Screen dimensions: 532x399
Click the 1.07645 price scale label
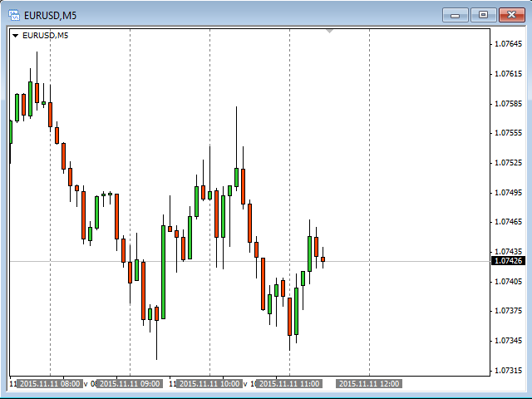(x=507, y=44)
